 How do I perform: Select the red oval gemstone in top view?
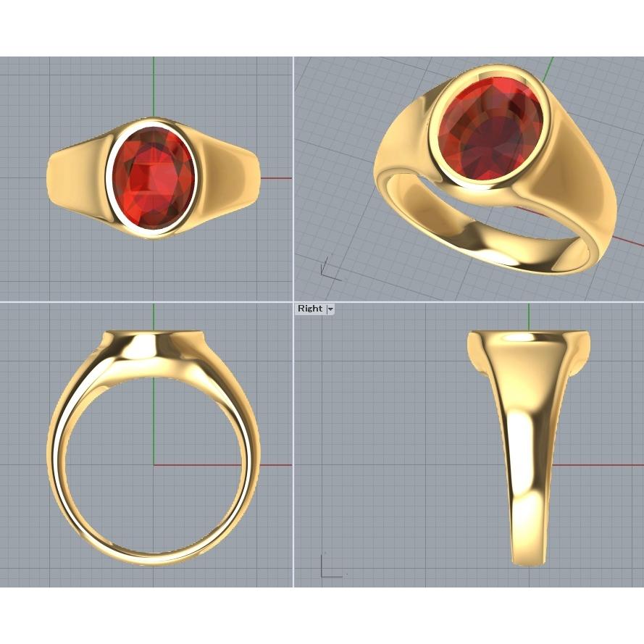point(153,177)
